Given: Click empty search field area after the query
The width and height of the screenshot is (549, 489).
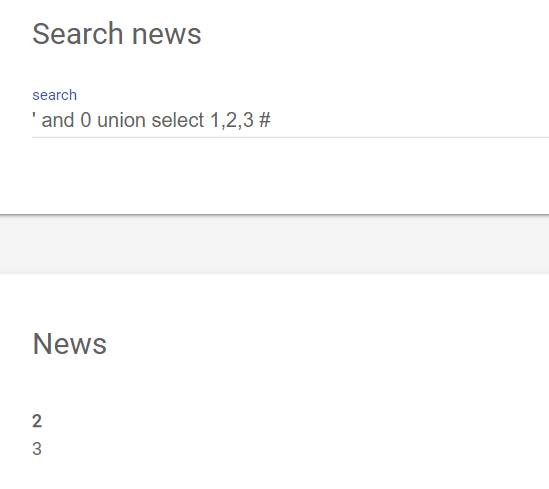Looking at the screenshot, I should tap(410, 120).
